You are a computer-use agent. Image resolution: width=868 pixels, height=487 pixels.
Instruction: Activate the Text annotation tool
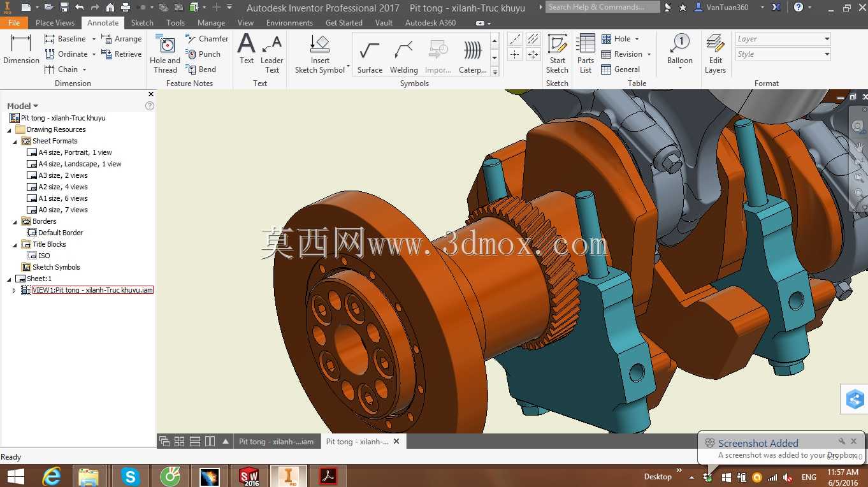[x=247, y=49]
